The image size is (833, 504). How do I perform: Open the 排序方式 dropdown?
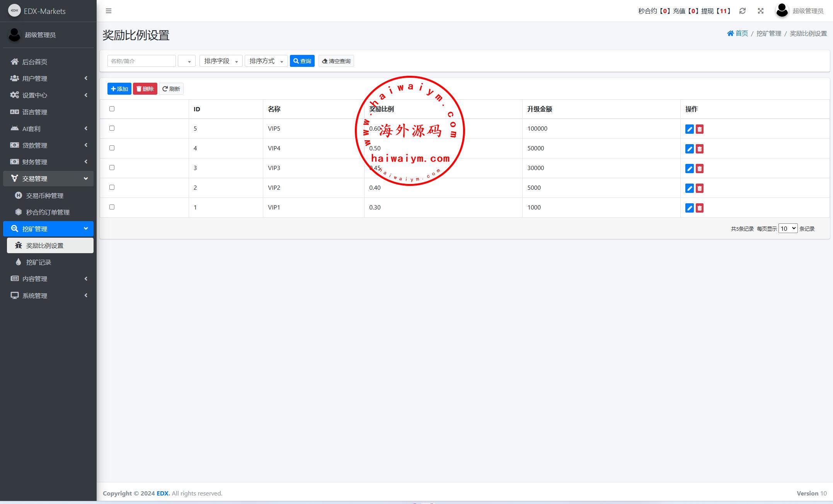[266, 61]
